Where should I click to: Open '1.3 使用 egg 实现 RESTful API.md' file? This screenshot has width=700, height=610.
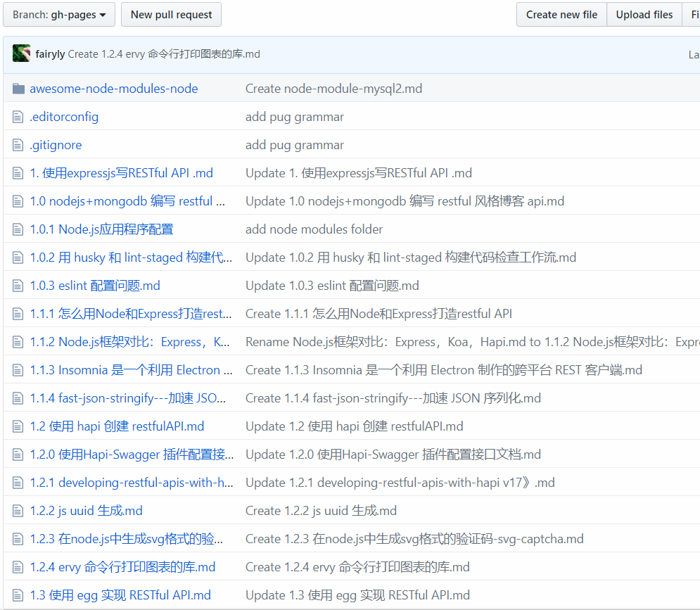click(120, 595)
